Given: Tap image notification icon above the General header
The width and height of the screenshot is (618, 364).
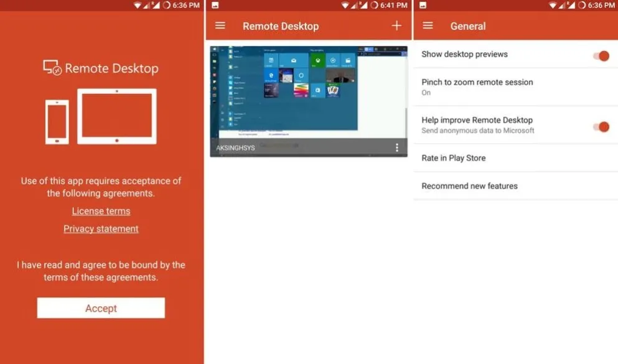Looking at the screenshot, I should click(423, 5).
